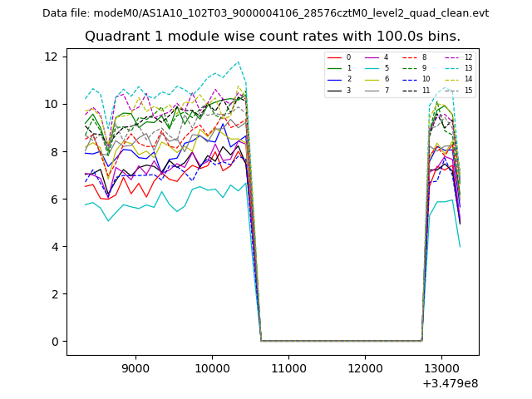
Task: Click the plot title about Quadrant 1 count rates
Action: 273,37
